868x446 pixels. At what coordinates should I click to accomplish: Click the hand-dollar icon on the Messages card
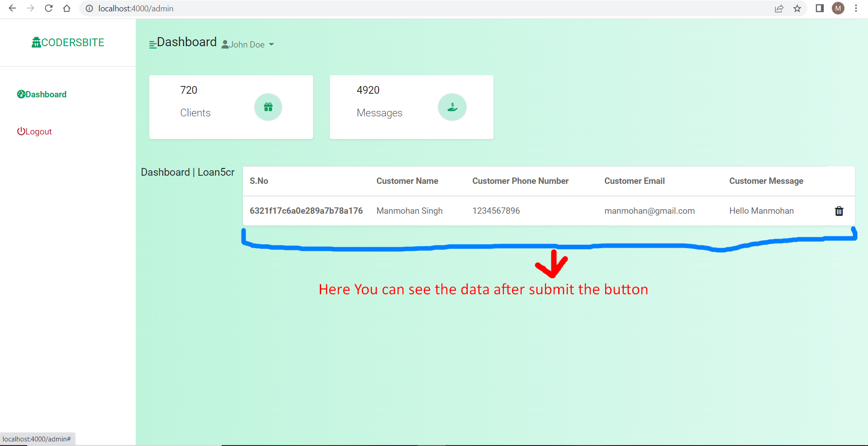pyautogui.click(x=452, y=107)
